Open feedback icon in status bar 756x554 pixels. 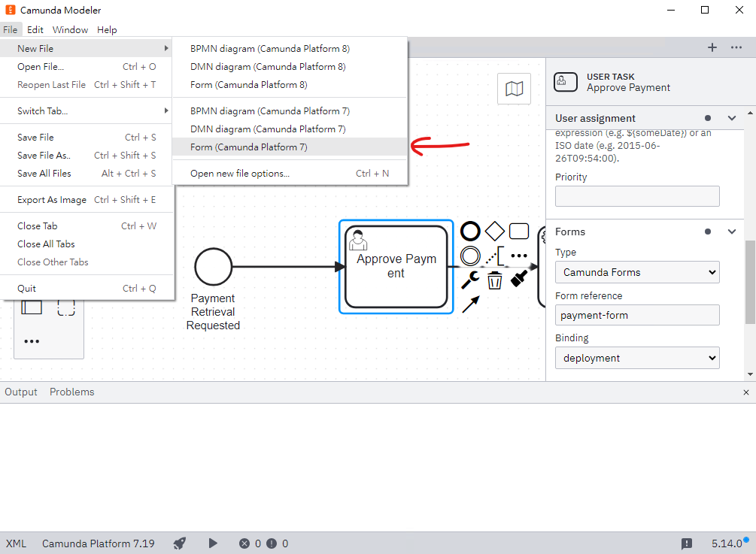coord(687,544)
